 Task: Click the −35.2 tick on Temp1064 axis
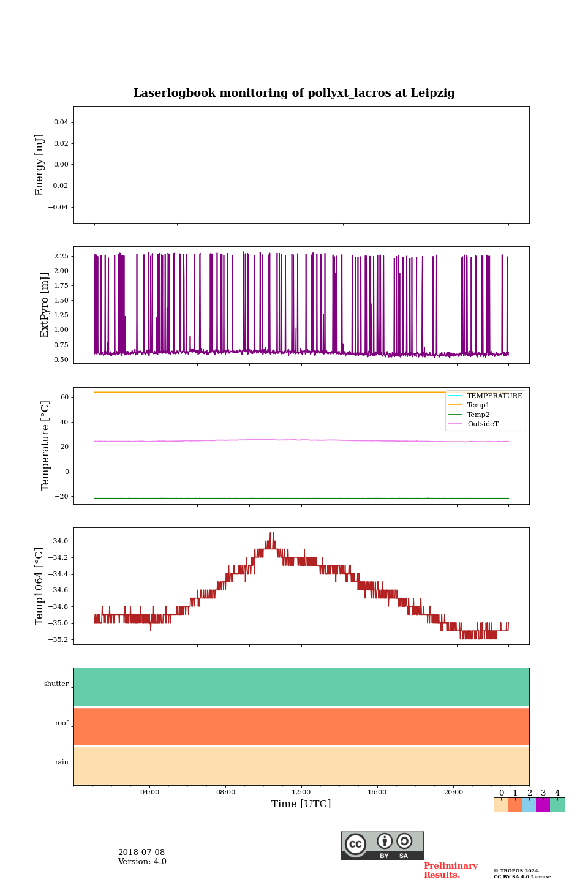click(59, 639)
